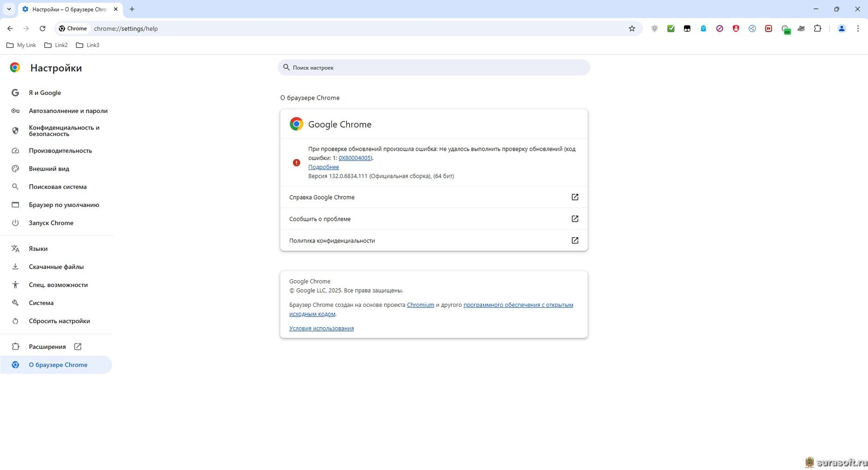Click the Сообщить о проблеме row
The height and width of the screenshot is (470, 868).
tap(434, 219)
